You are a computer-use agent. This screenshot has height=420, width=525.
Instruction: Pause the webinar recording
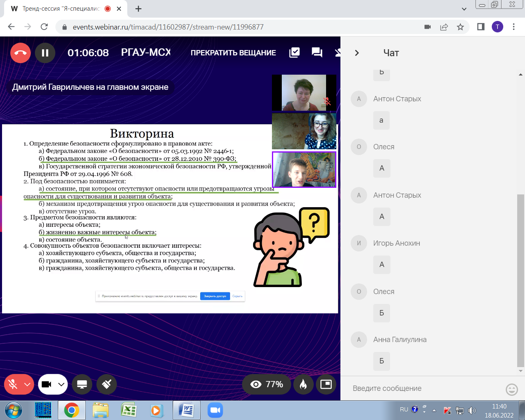click(x=45, y=53)
